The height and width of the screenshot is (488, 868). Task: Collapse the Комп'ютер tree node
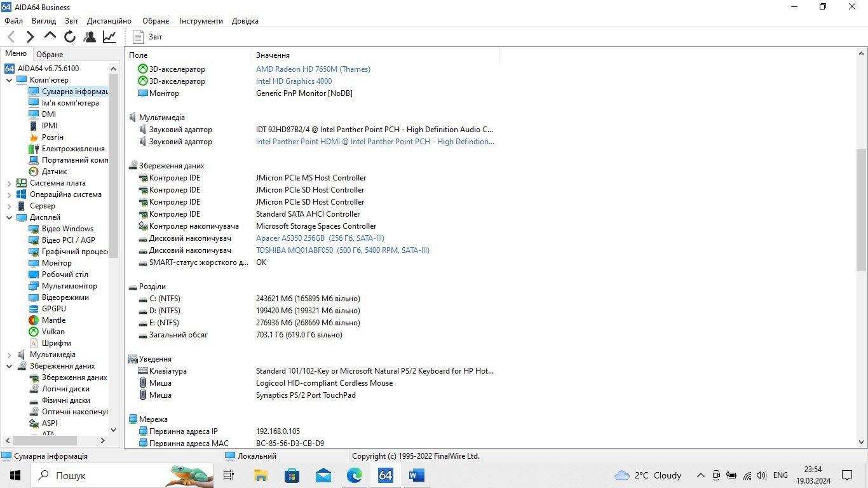[9, 80]
